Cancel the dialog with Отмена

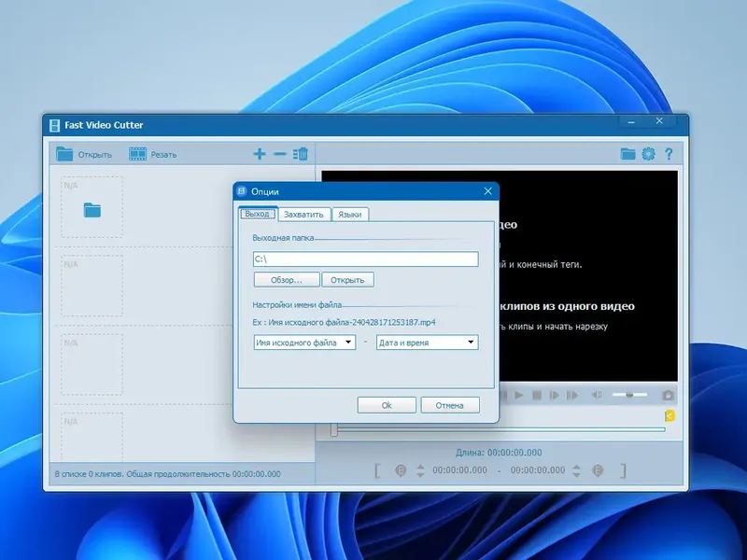tap(449, 404)
